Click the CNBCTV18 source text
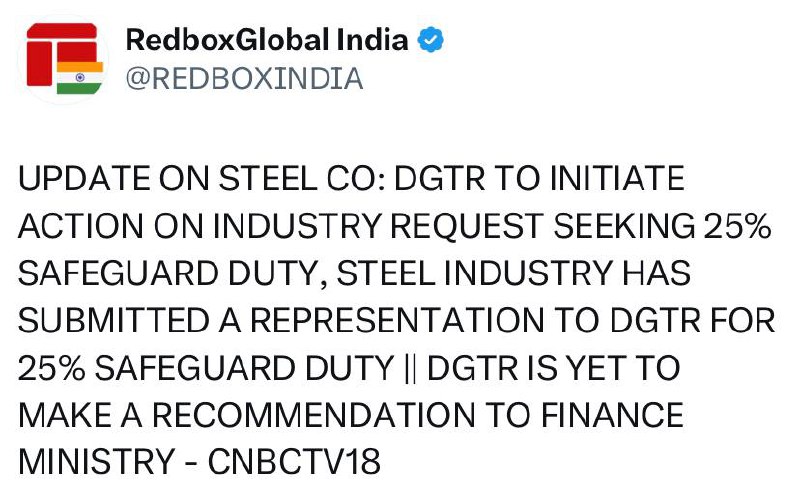This screenshot has height=489, width=800. click(294, 461)
